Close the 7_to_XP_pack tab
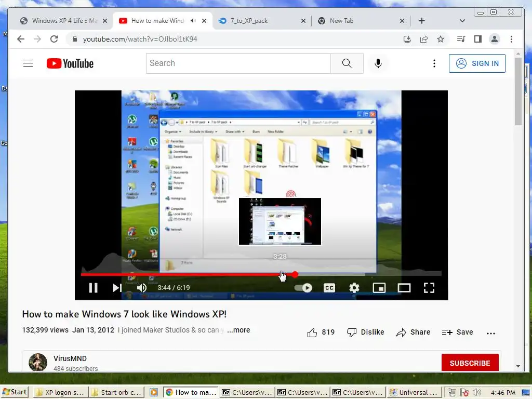 [x=303, y=21]
